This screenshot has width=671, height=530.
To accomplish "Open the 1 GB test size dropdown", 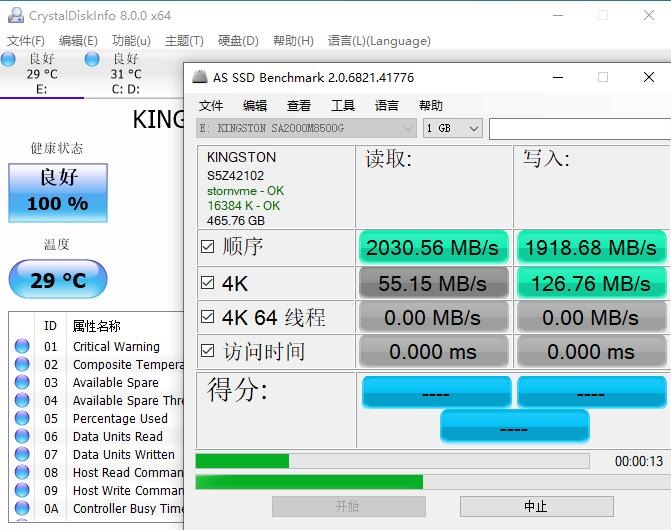I will click(x=453, y=128).
